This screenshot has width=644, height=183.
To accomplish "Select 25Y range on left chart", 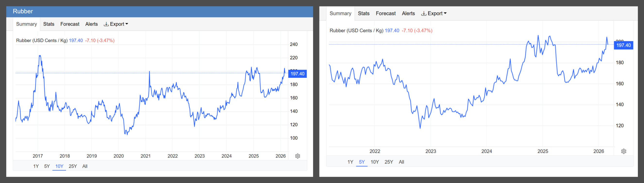I will (x=73, y=166).
